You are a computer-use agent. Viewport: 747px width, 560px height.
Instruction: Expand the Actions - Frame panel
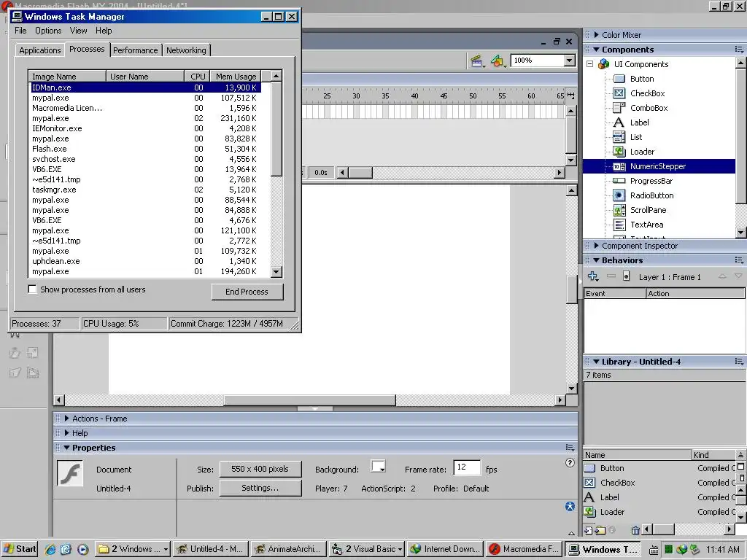(66, 419)
